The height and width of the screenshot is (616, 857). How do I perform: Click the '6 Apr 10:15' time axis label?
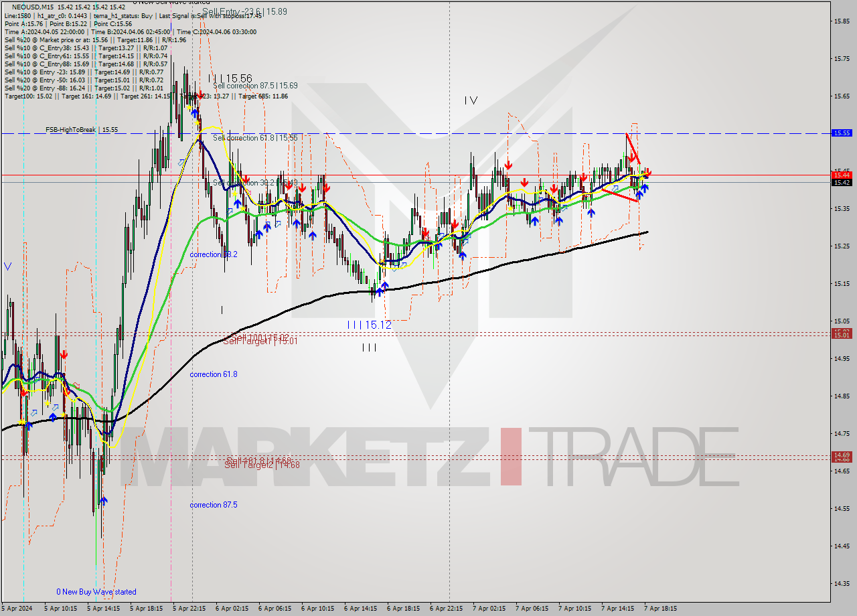pyautogui.click(x=317, y=609)
